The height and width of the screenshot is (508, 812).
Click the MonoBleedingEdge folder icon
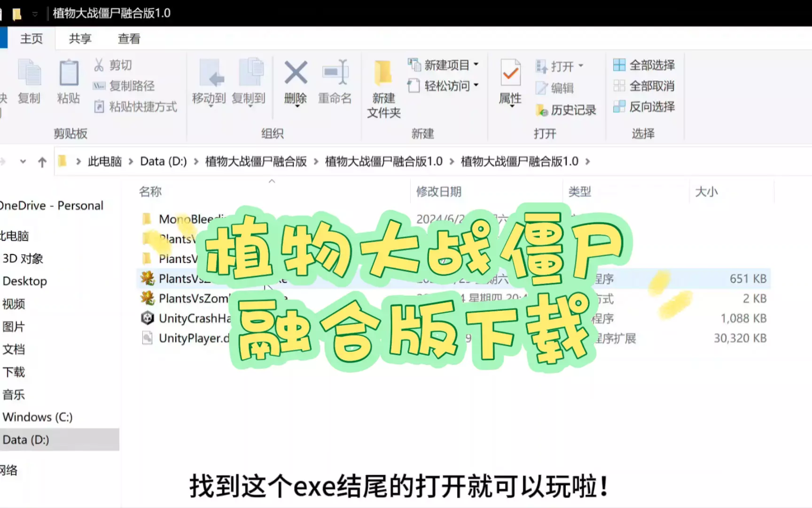pos(147,219)
